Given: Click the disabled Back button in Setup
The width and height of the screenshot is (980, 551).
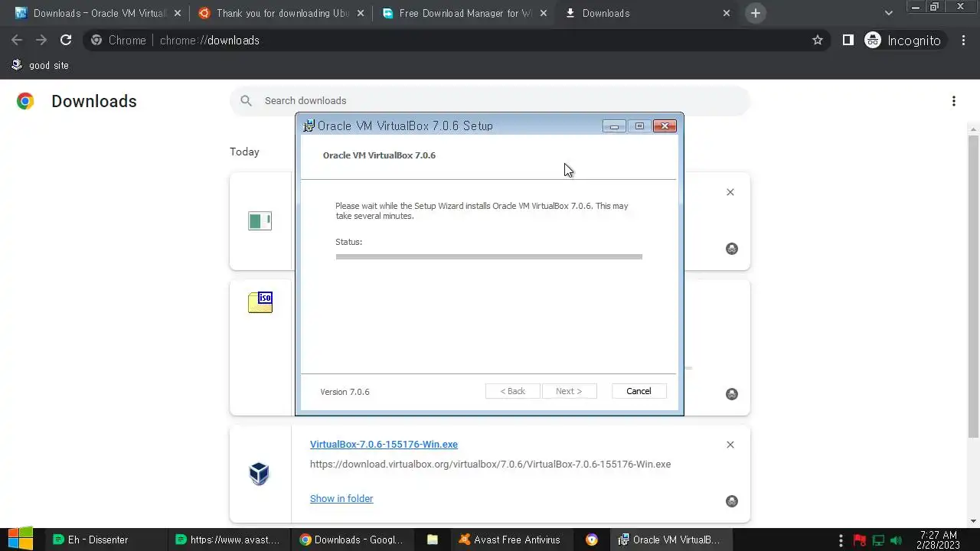Looking at the screenshot, I should tap(513, 391).
